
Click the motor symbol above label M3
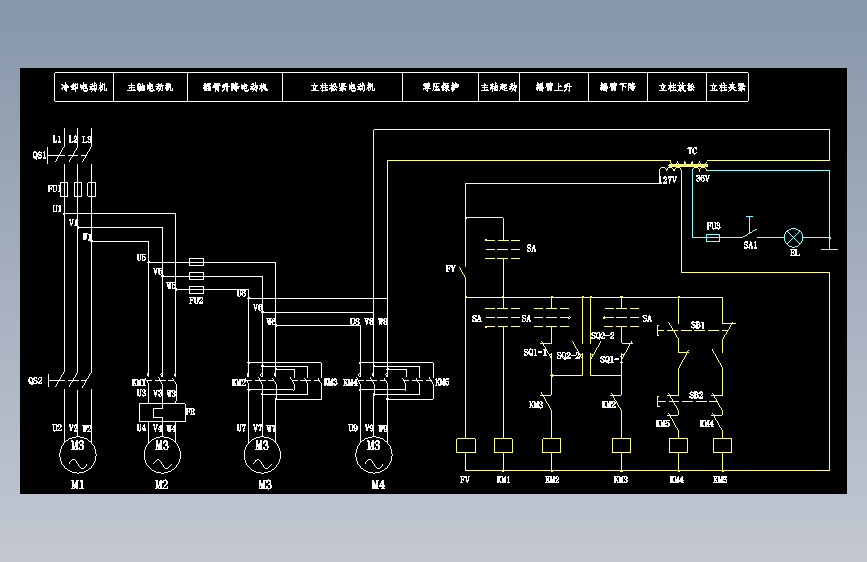(x=262, y=455)
